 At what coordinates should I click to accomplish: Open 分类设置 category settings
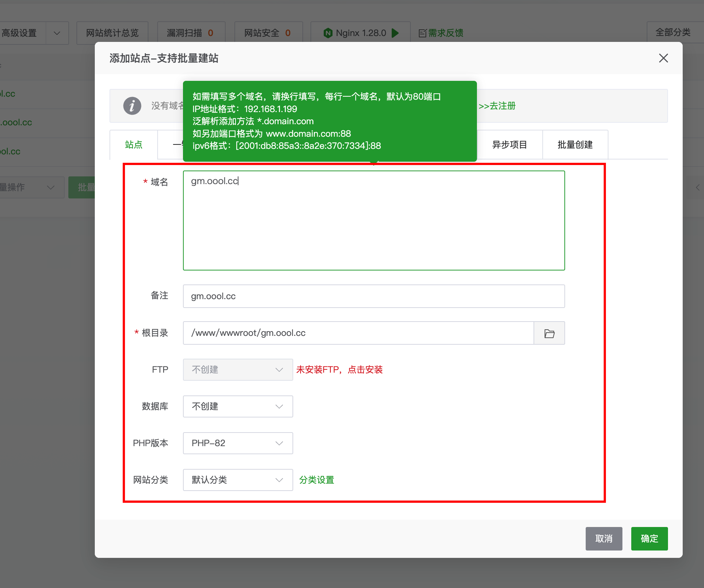[x=316, y=480]
